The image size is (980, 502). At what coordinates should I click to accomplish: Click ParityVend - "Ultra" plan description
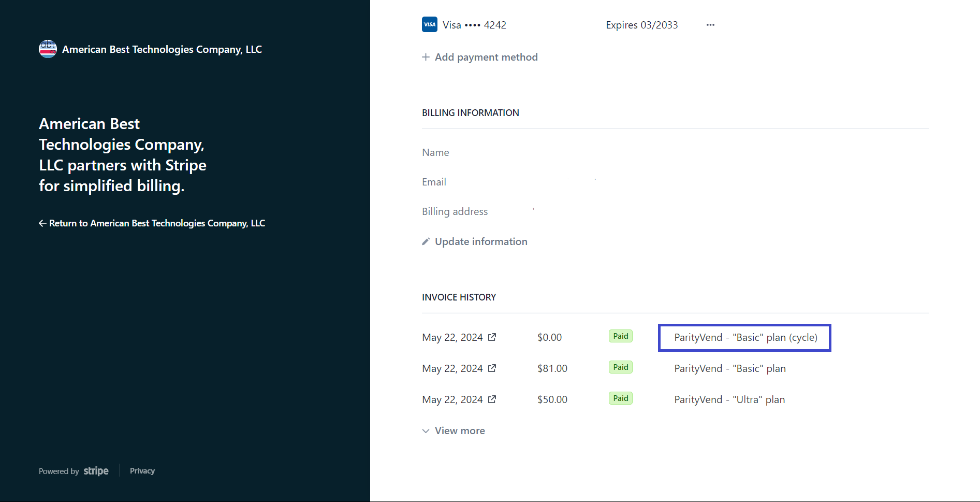coord(729,399)
